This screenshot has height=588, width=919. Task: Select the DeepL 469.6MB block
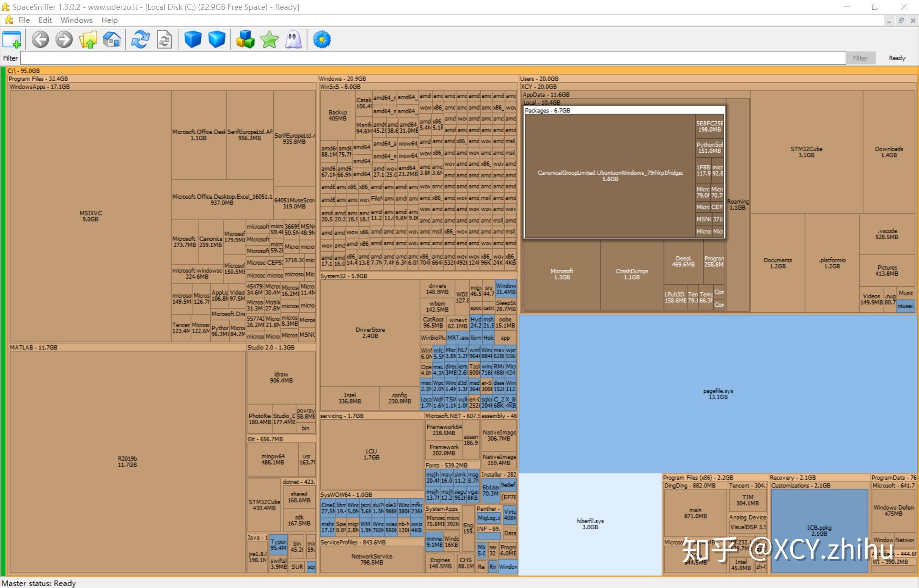(683, 261)
